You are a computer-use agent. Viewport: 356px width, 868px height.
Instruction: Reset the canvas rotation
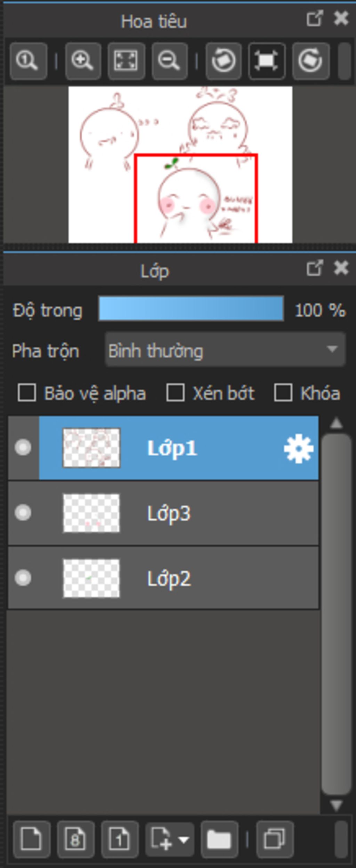267,61
